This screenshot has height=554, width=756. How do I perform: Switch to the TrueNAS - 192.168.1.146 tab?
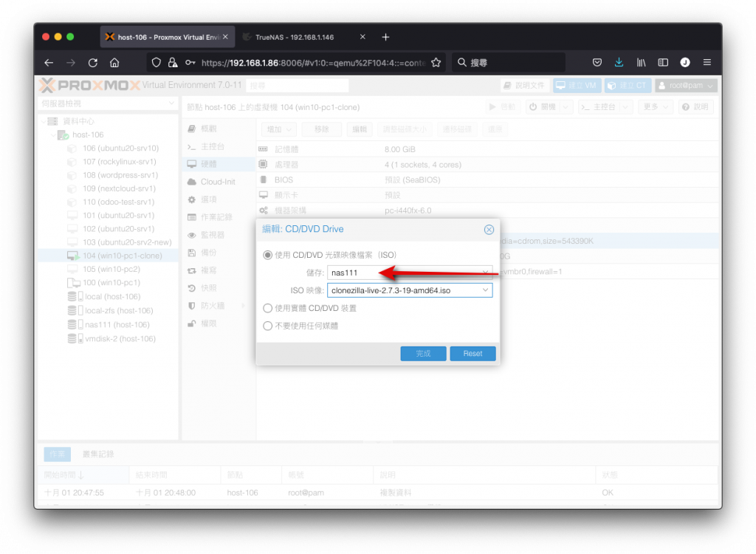point(304,37)
